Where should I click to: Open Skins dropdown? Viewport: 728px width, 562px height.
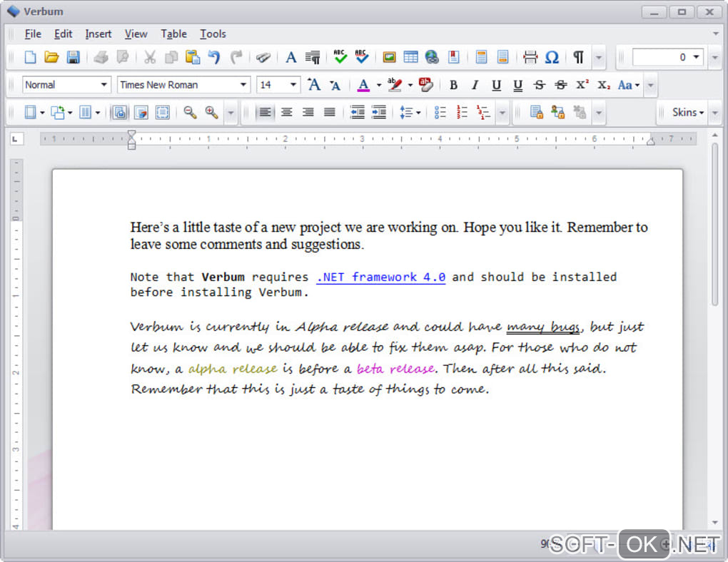click(687, 112)
